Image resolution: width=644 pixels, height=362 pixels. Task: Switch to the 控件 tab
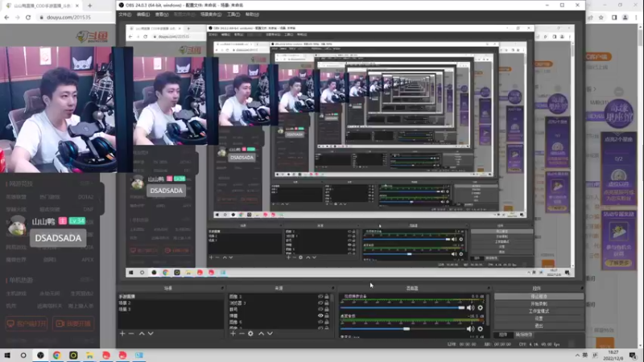click(503, 335)
